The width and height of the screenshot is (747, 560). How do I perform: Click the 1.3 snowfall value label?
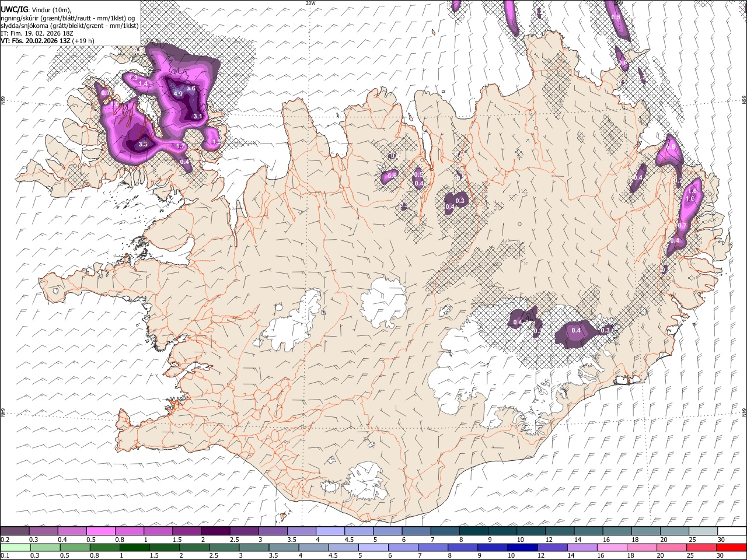pos(133,78)
